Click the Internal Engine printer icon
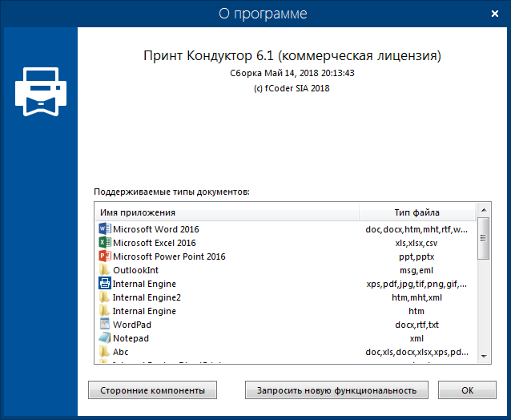Screen dimensions: 511x420 click(104, 284)
